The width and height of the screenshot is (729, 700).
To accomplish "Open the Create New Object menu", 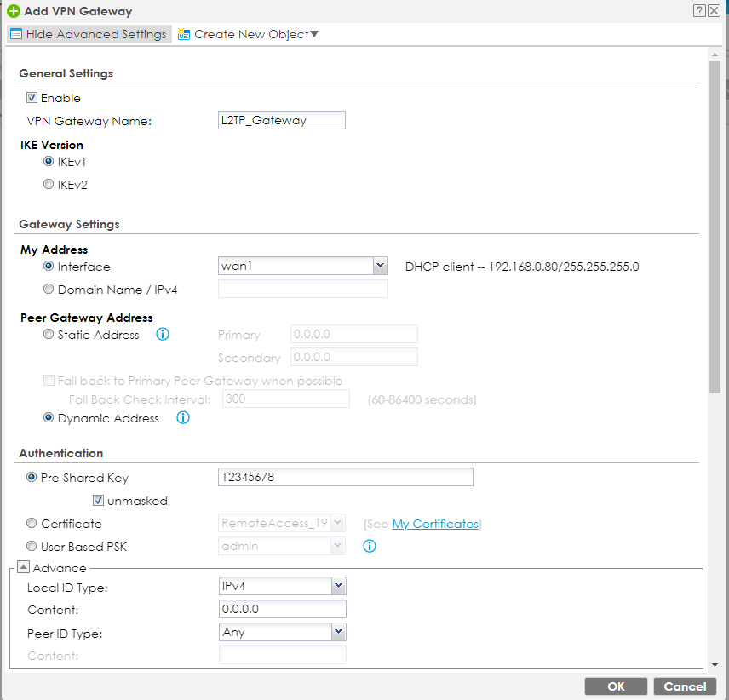I will (x=248, y=35).
